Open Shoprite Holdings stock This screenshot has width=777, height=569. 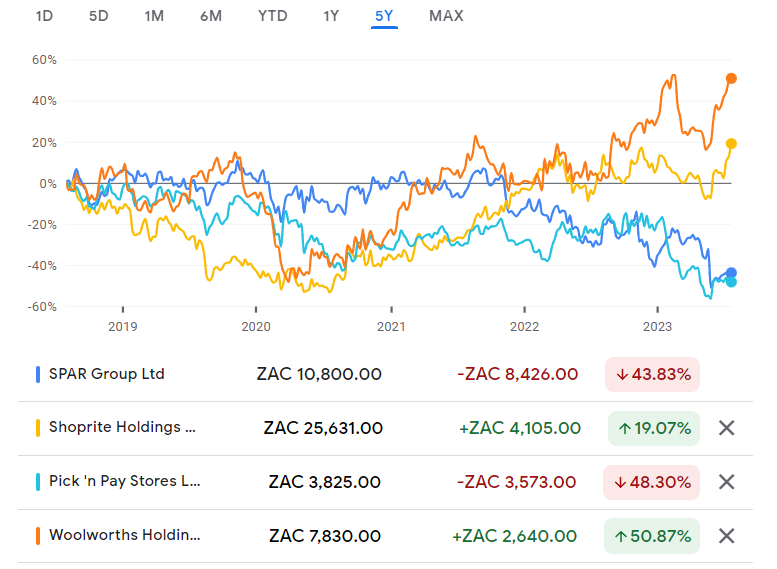click(122, 427)
